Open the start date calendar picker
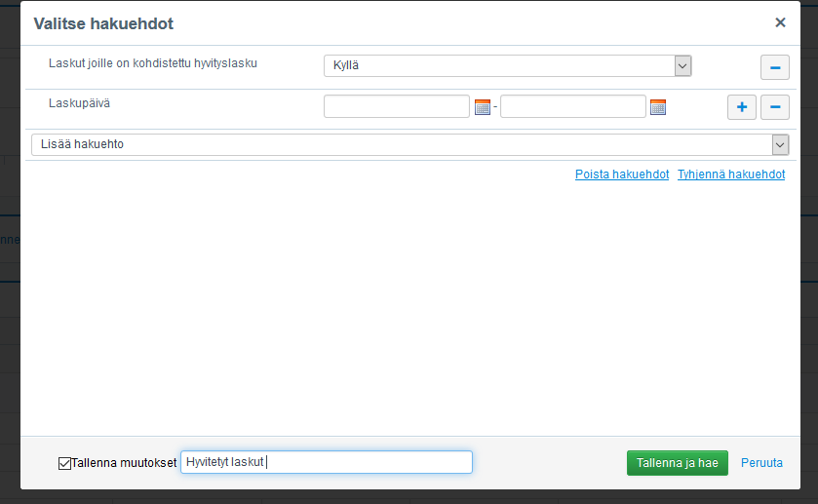The image size is (818, 504). 483,107
